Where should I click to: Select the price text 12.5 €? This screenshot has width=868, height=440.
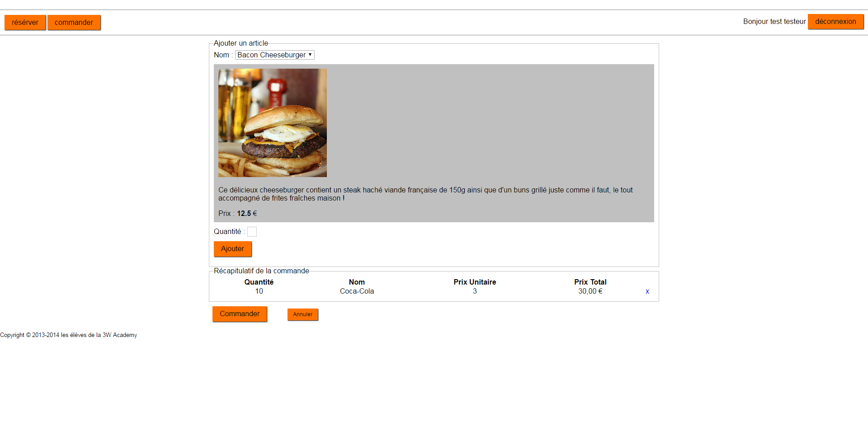[x=247, y=214]
